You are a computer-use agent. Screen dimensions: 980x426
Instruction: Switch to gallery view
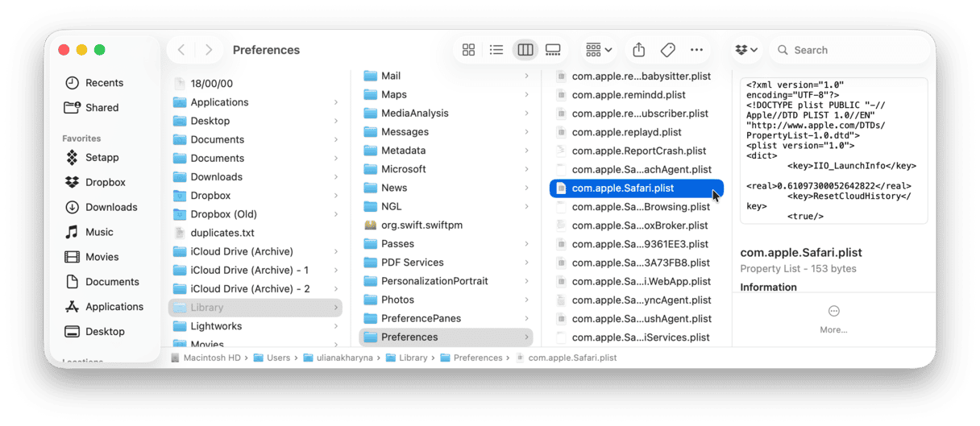click(553, 50)
